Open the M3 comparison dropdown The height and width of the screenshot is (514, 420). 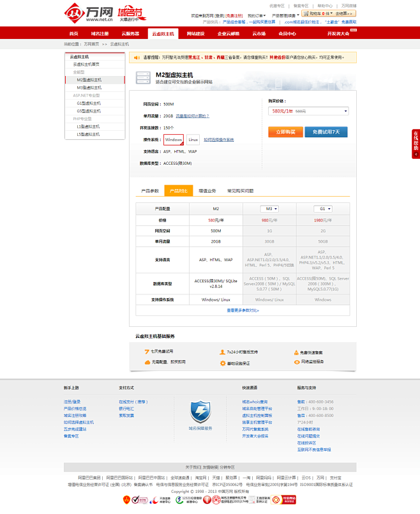(269, 209)
